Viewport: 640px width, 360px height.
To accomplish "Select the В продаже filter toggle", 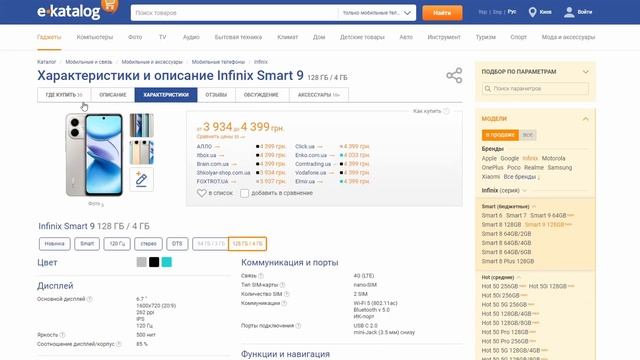I will tap(500, 135).
